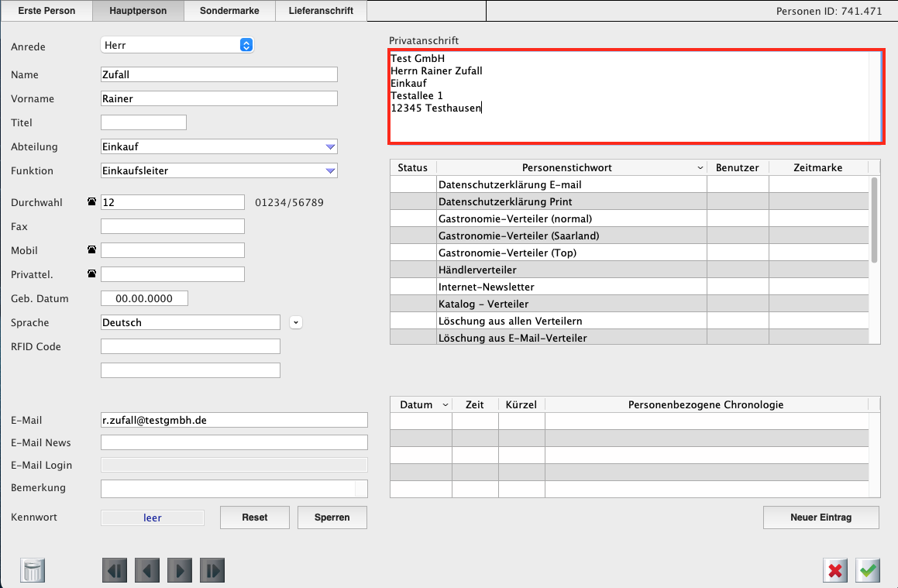Cancel changes with the red X icon

[835, 571]
